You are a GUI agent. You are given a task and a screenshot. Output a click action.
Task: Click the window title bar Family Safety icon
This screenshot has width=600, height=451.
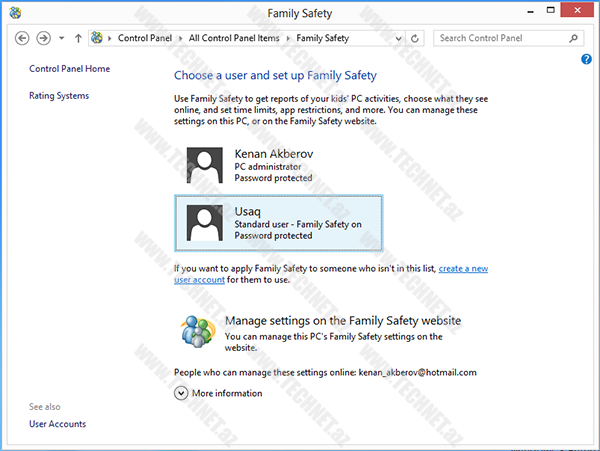click(15, 13)
